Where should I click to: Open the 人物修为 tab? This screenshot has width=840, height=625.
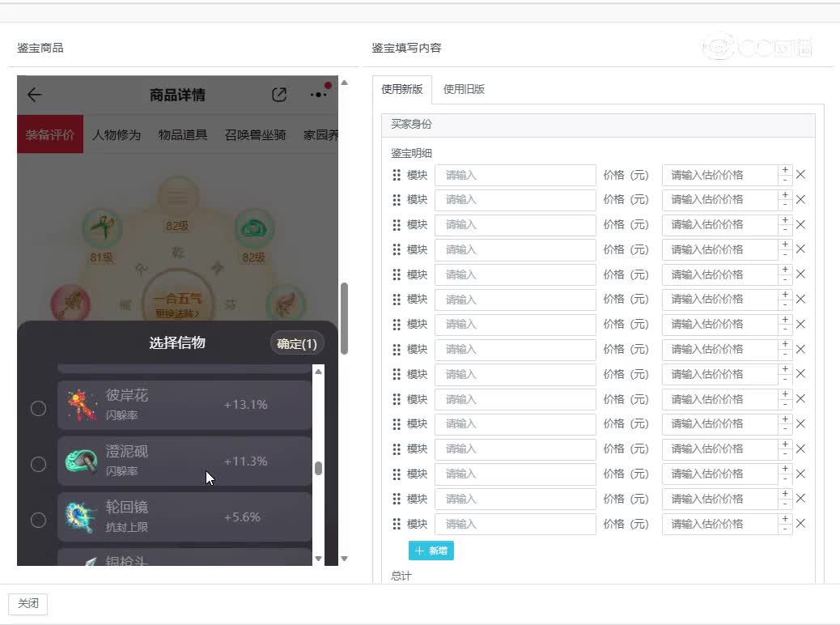pos(117,134)
